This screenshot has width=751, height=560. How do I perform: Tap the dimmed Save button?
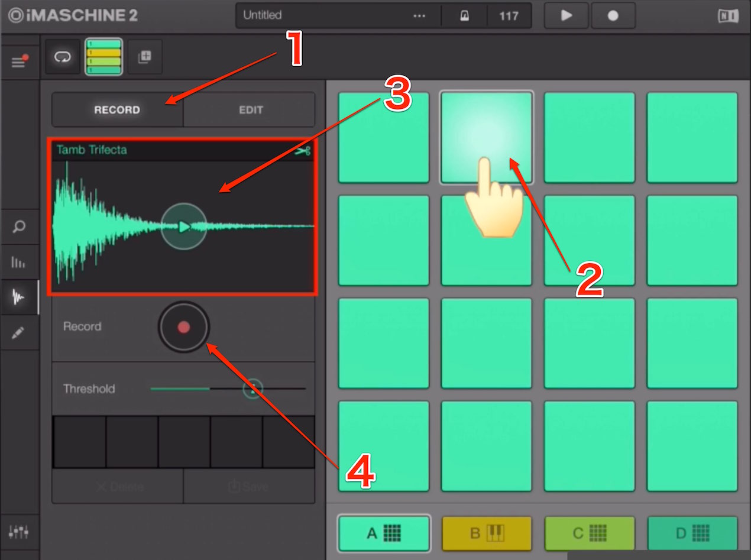pos(249,487)
